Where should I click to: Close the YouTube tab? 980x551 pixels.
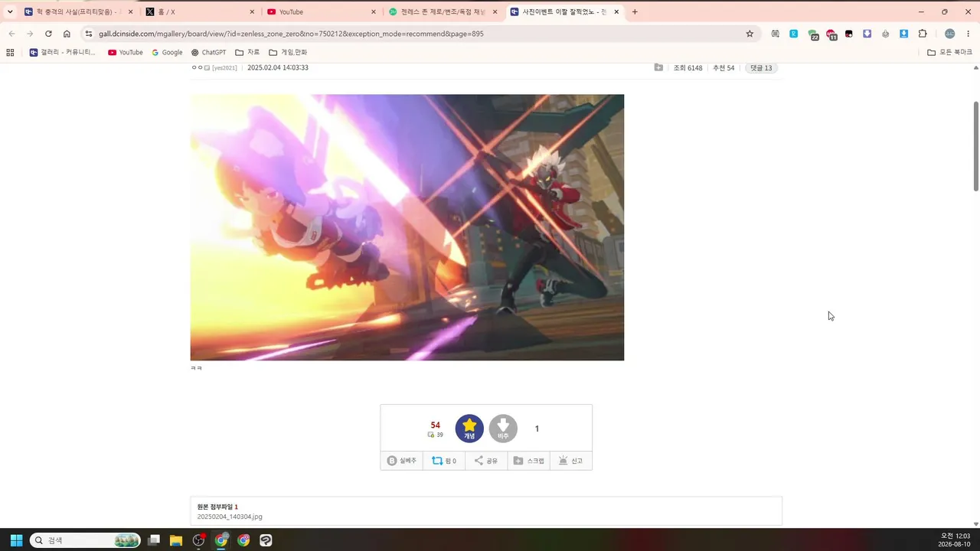pos(374,12)
